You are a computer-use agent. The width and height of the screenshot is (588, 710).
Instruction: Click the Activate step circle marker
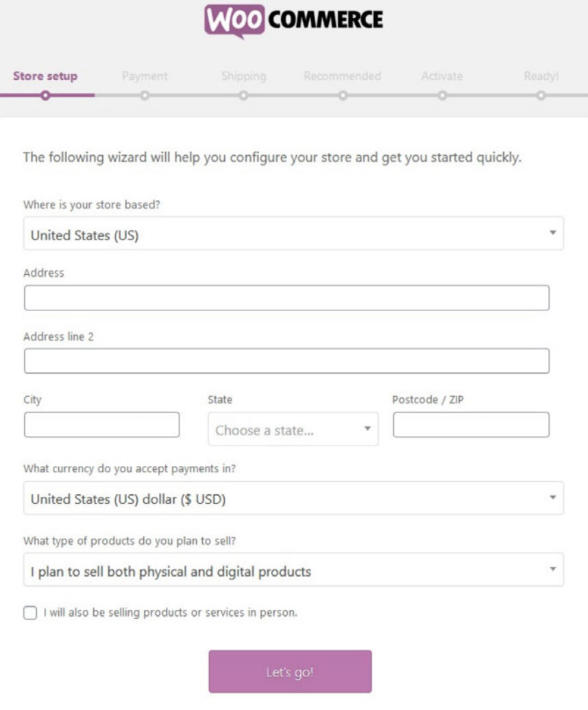tap(442, 96)
